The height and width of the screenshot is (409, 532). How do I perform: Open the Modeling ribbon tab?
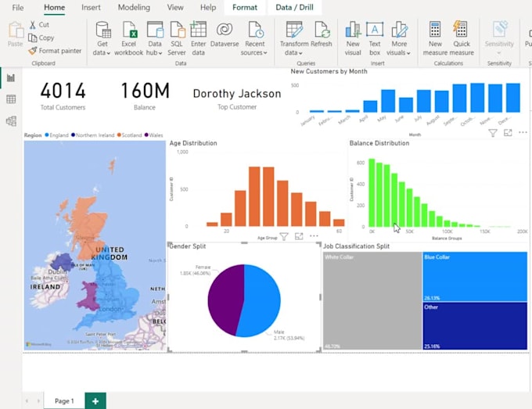point(134,7)
